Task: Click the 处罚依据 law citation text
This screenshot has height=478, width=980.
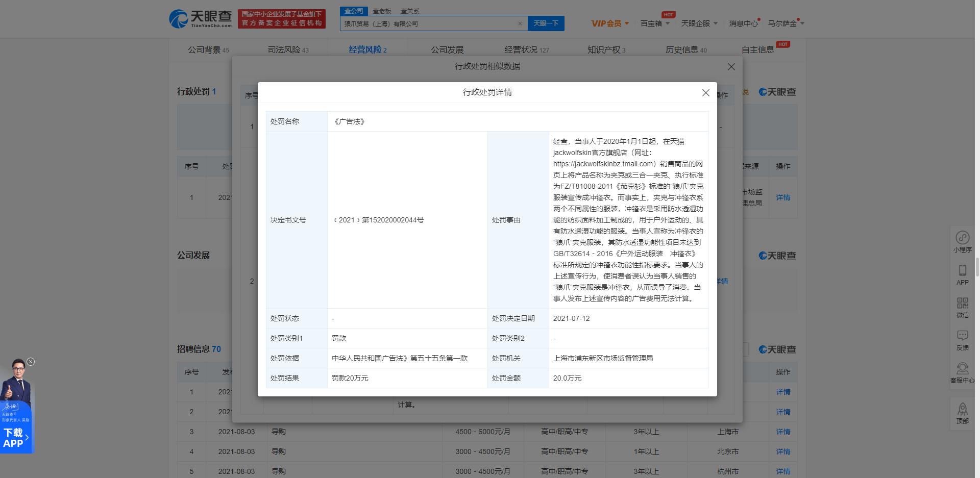Action: (400, 358)
